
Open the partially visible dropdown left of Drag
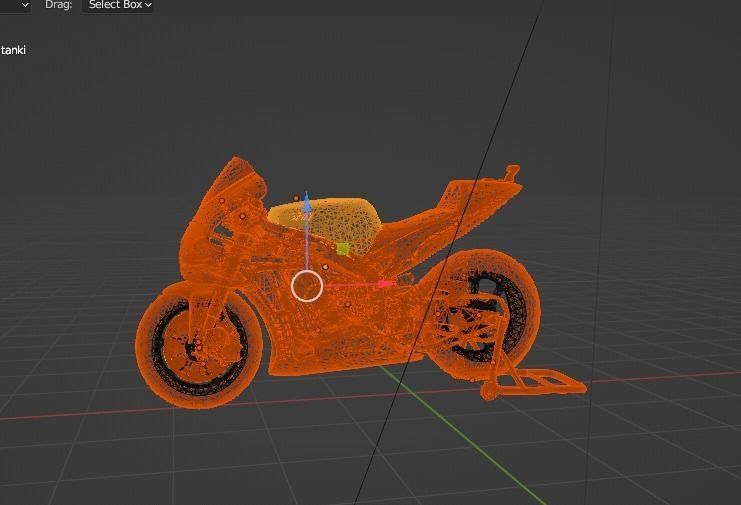pyautogui.click(x=15, y=5)
